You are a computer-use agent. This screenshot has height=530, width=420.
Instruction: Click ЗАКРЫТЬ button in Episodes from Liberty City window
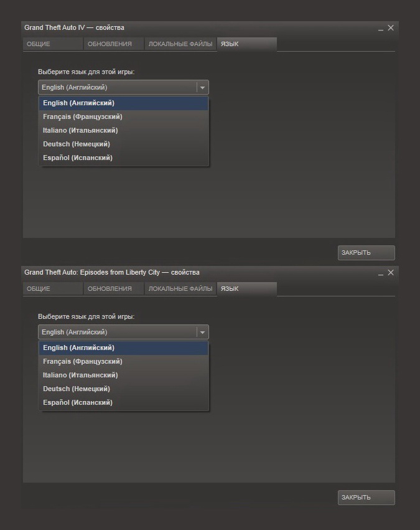(x=366, y=498)
